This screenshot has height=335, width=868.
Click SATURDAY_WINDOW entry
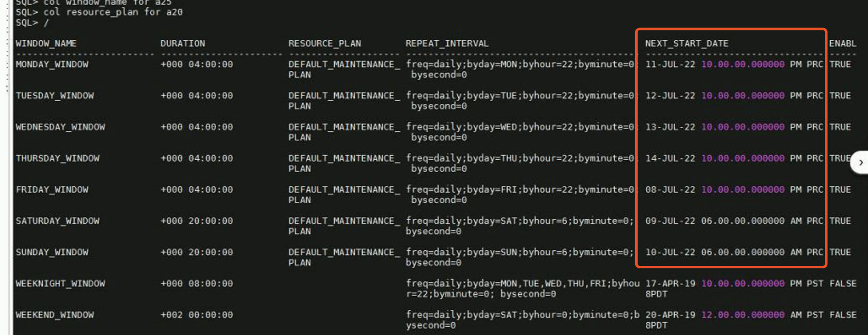coord(57,221)
